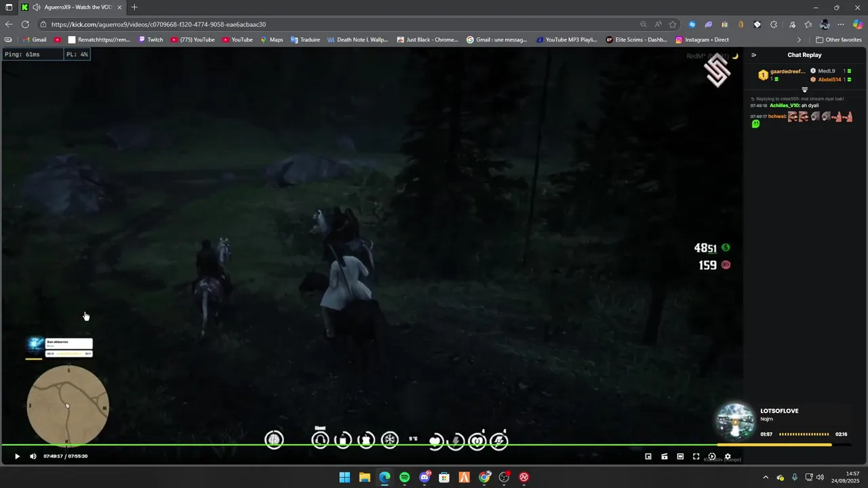Click the 'Replying to rolex555' reply line

(797, 99)
